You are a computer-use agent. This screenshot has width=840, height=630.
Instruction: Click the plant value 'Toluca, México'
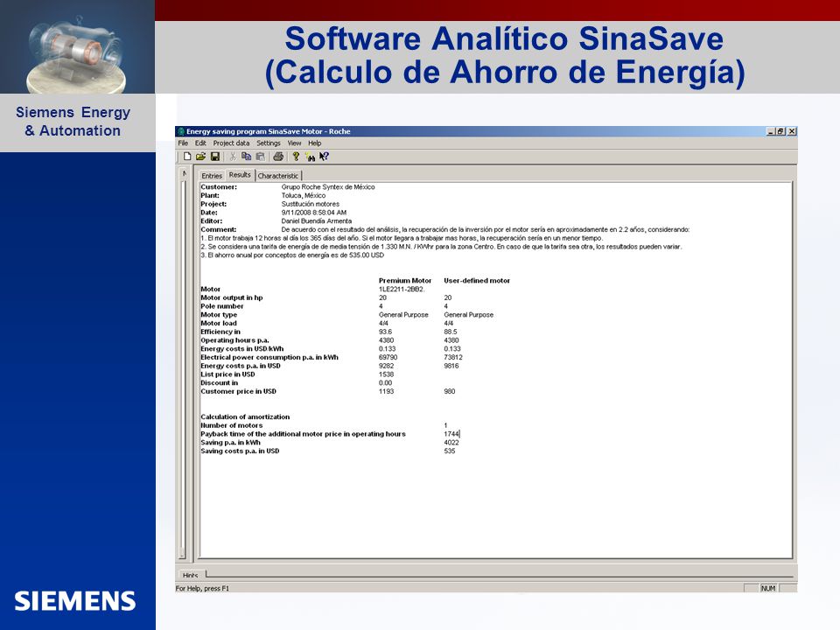coord(304,195)
